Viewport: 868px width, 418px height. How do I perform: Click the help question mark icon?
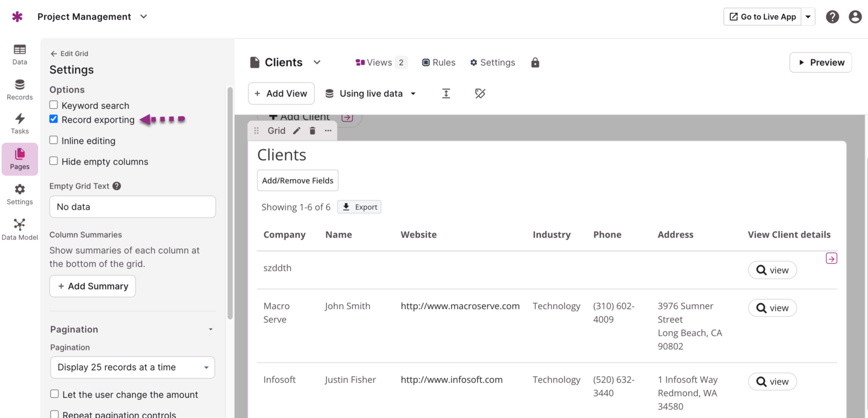[832, 17]
